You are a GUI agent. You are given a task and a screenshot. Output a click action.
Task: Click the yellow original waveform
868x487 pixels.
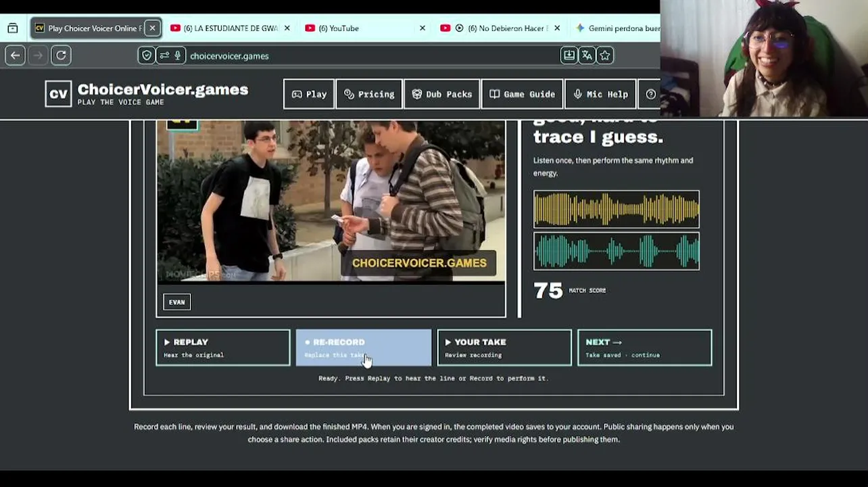617,210
